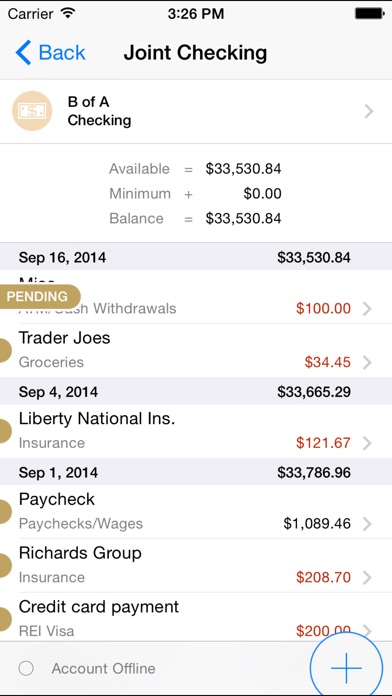Tap the PENDING badge on the withdrawal

(x=39, y=297)
